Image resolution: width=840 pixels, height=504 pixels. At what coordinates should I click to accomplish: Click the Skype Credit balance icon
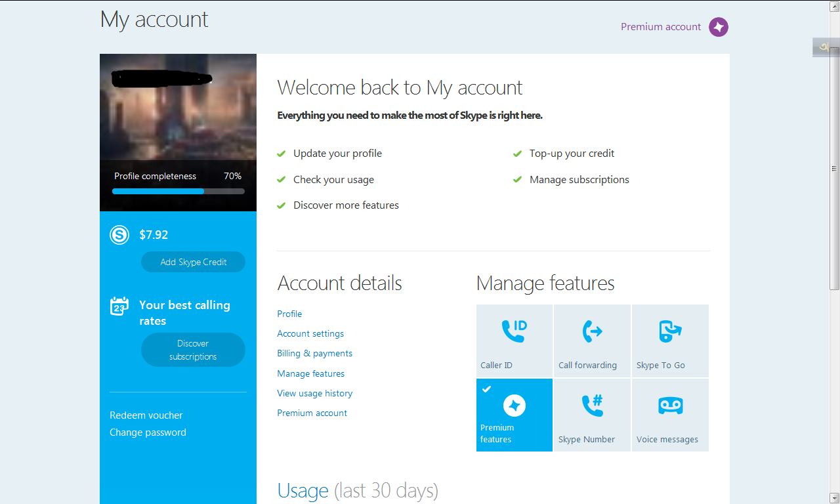pyautogui.click(x=119, y=234)
